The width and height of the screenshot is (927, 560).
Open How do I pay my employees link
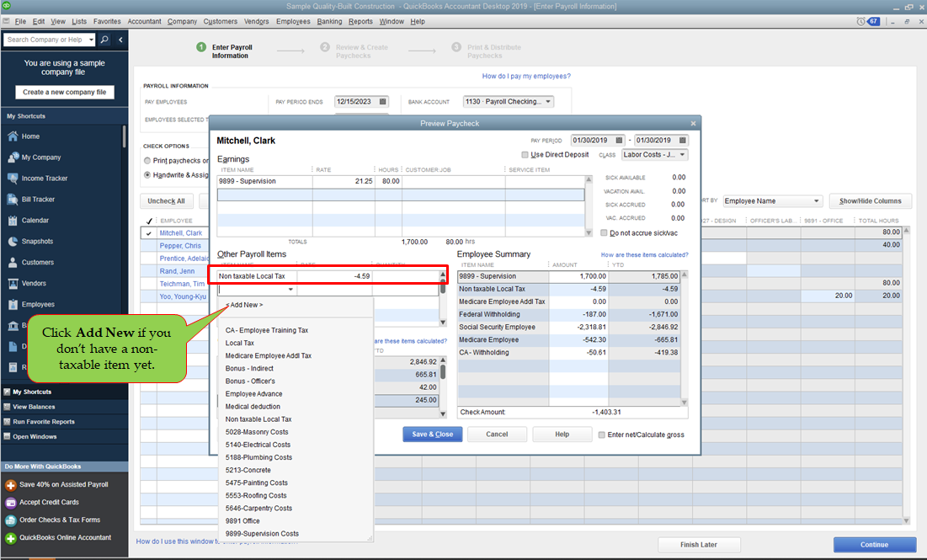pyautogui.click(x=526, y=77)
